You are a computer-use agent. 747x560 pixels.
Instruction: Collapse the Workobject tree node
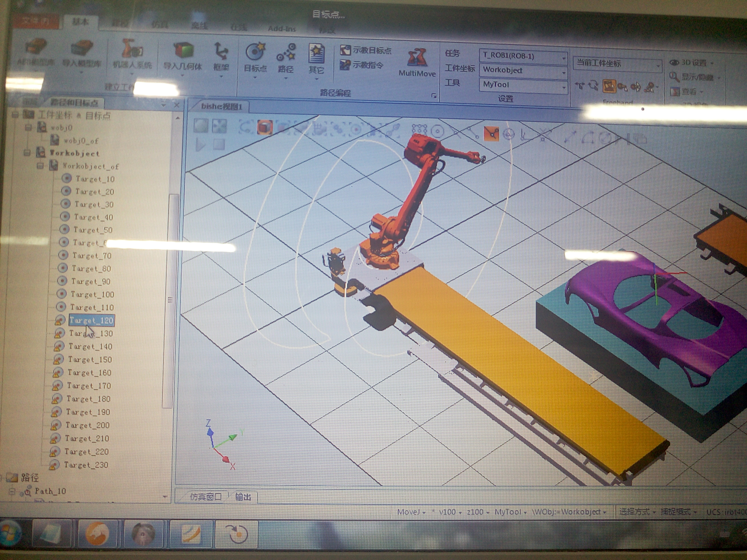point(27,153)
